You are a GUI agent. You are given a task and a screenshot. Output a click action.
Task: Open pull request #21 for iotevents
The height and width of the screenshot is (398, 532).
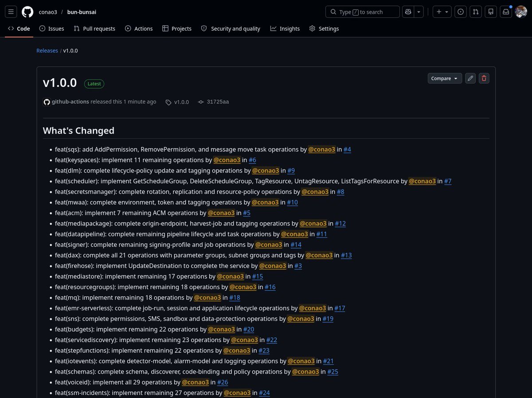point(328,361)
